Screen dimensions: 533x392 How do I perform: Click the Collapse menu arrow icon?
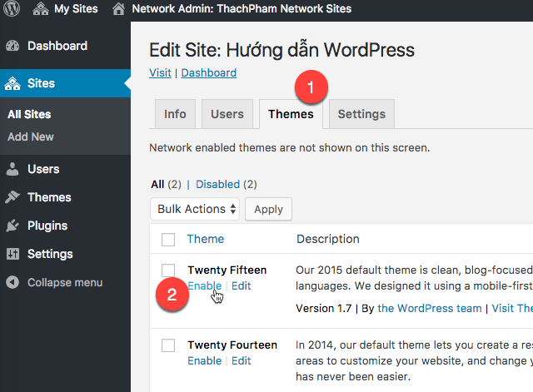pos(12,282)
